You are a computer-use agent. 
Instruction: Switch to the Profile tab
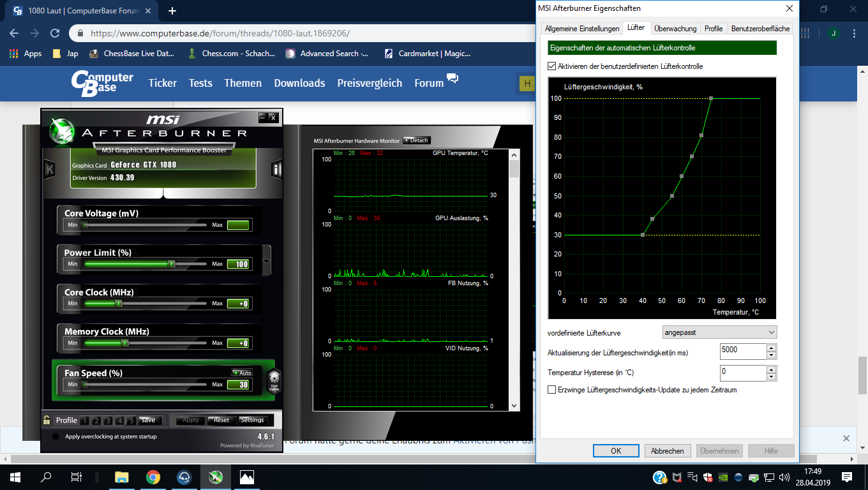714,29
